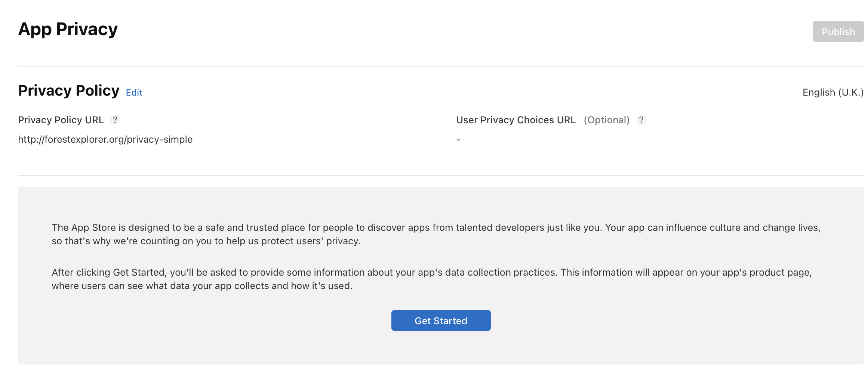Click the empty User Privacy Choices URL value
The width and height of the screenshot is (868, 375).
pyautogui.click(x=458, y=139)
